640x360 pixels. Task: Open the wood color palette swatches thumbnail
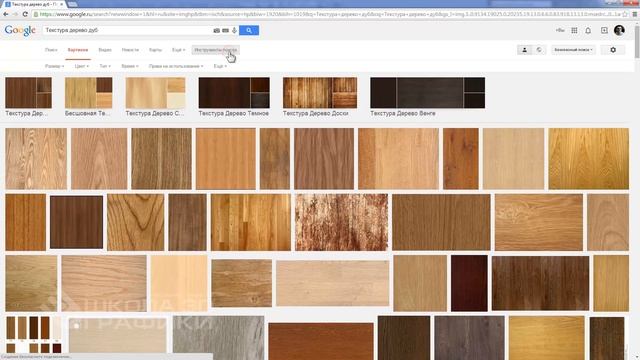(33, 334)
